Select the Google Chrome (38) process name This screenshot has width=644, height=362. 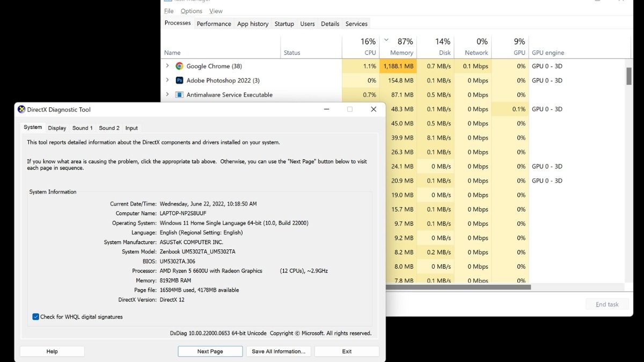coord(214,66)
